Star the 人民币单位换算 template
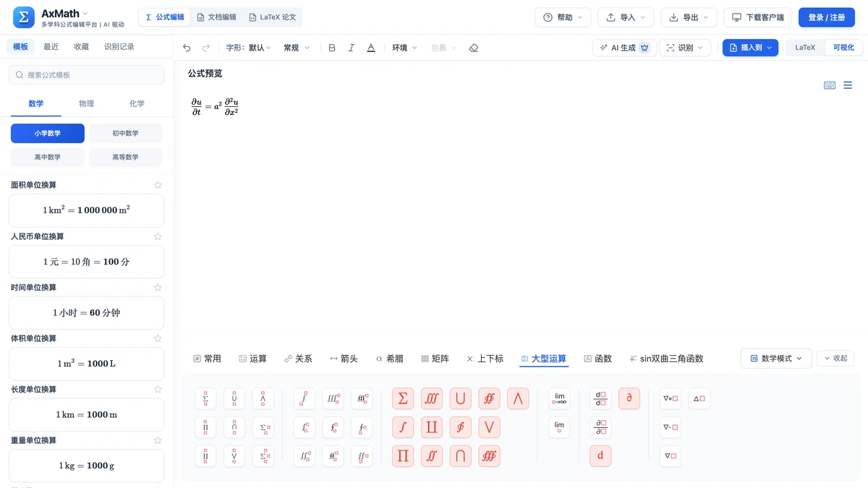868x488 pixels. point(158,236)
